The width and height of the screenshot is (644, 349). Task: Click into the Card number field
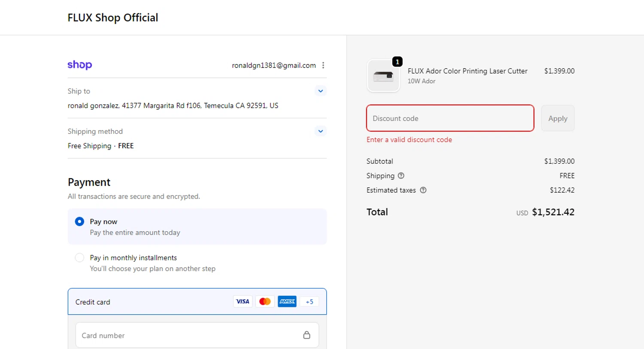tap(189, 335)
